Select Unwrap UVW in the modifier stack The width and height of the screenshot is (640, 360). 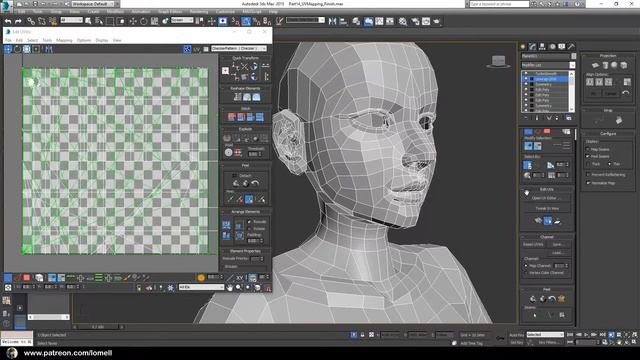tap(545, 79)
